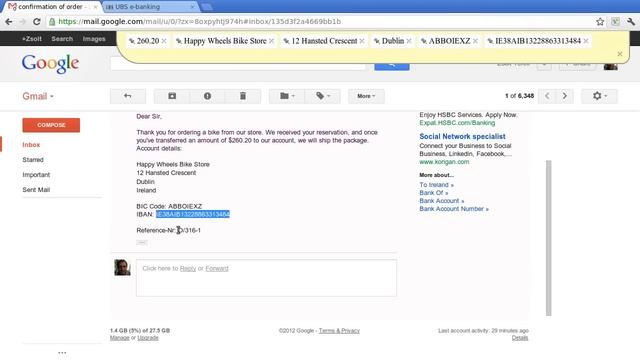Delete email with trash icon

[x=243, y=96]
